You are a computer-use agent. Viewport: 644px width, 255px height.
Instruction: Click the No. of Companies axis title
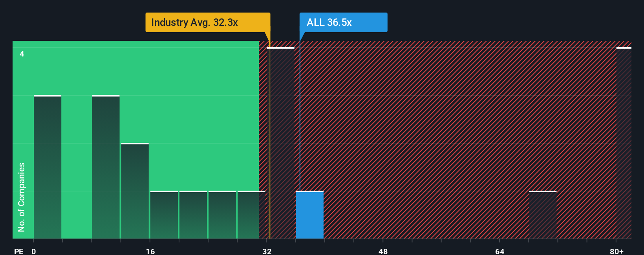(22, 197)
